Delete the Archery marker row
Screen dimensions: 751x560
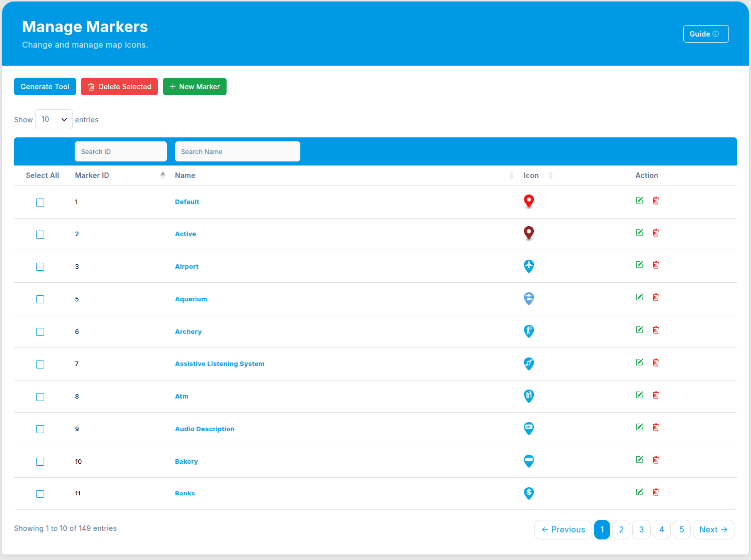coord(656,330)
